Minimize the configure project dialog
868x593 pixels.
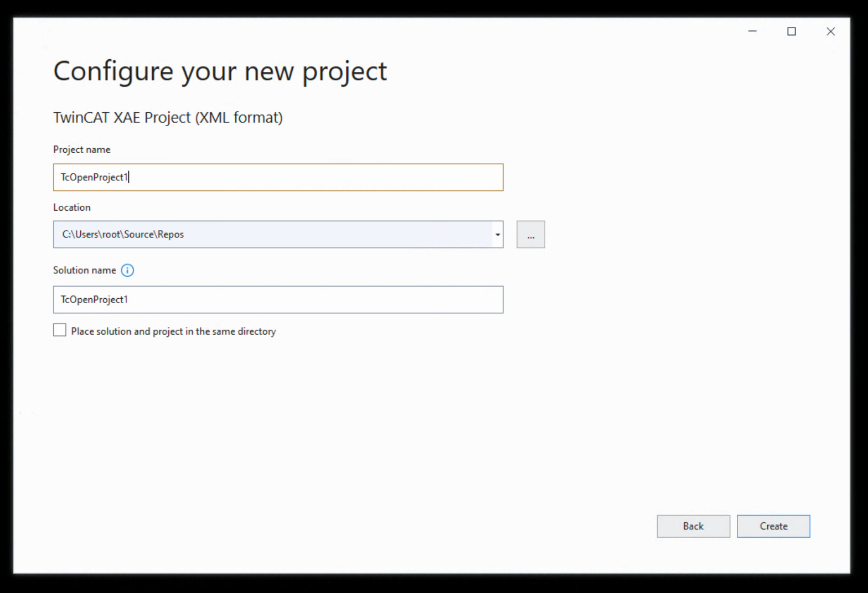point(752,32)
